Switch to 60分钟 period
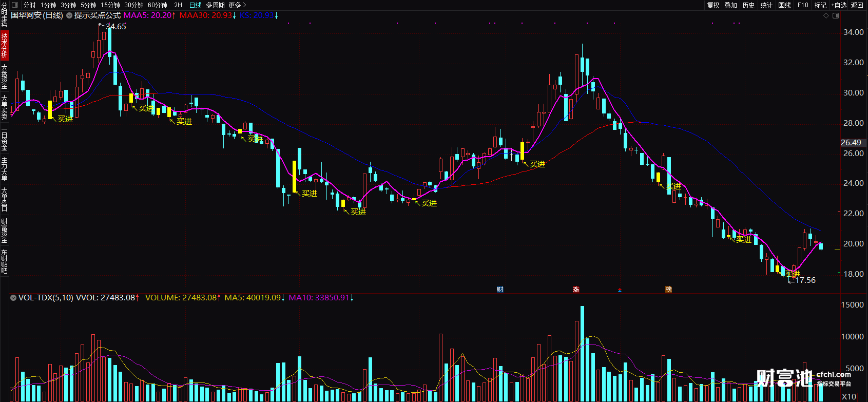The height and width of the screenshot is (402, 868). [157, 5]
